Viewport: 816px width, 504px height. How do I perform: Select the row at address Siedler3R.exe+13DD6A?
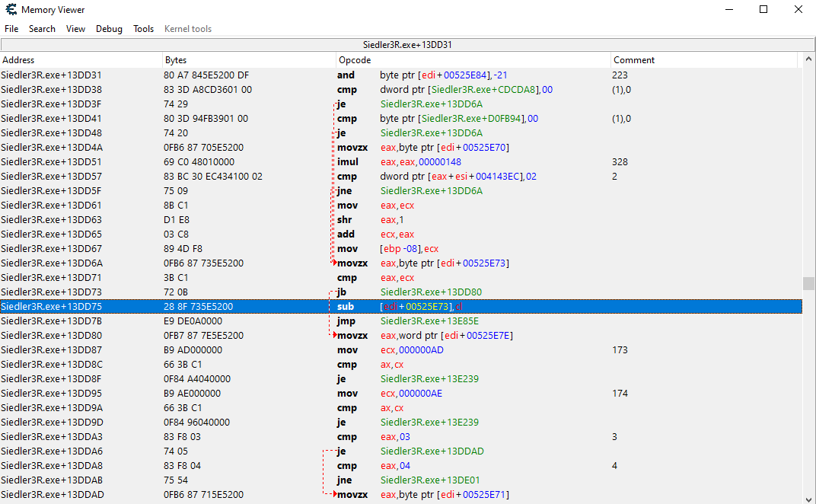[400, 263]
